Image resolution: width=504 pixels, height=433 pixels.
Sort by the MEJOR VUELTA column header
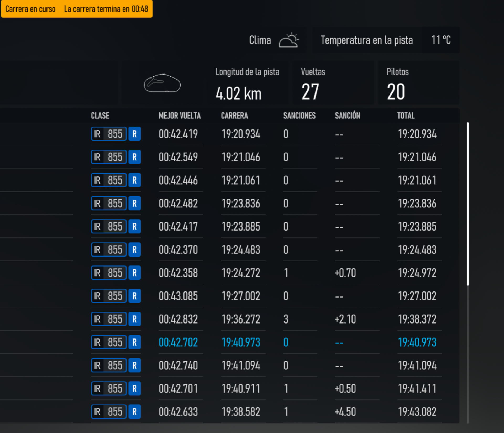point(180,116)
